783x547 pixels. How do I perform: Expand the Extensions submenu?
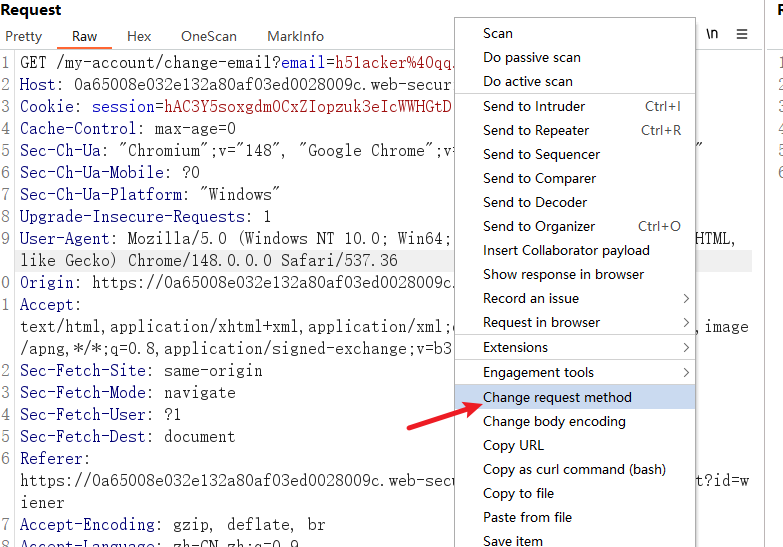(x=575, y=347)
